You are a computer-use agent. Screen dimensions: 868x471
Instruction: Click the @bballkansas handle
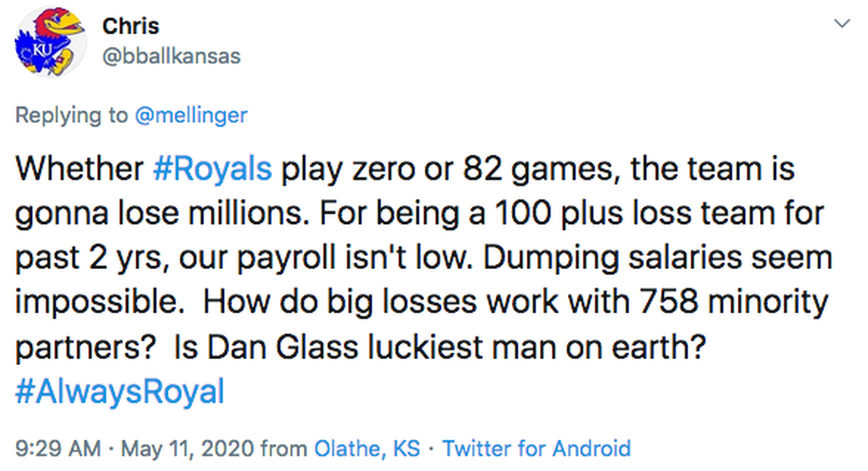[x=171, y=56]
